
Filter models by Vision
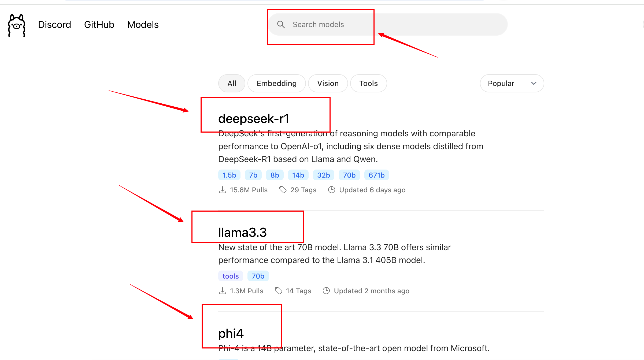click(x=328, y=83)
